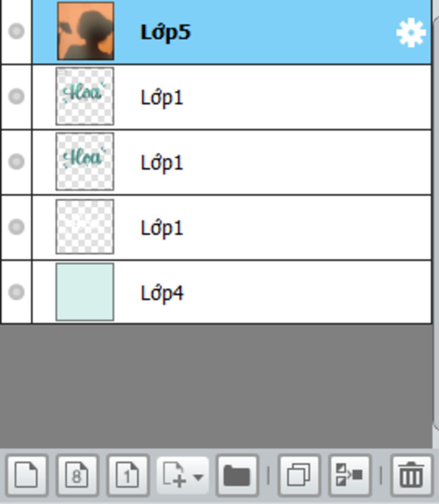Create a new 1-bit layer

127,475
